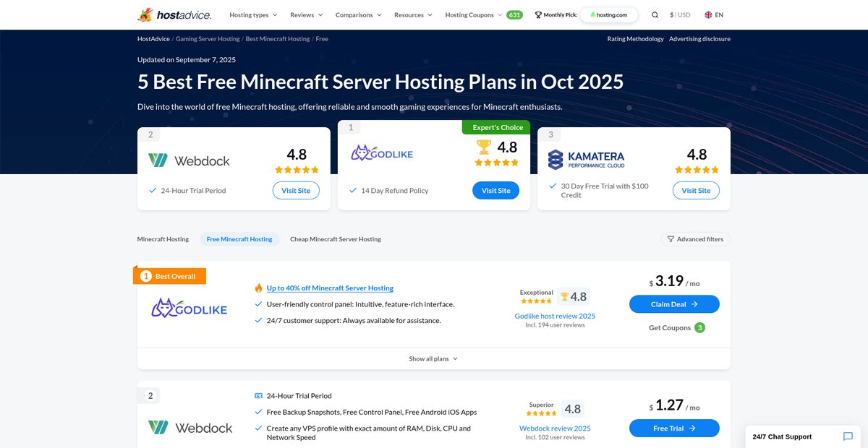The width and height of the screenshot is (868, 448).
Task: Click the star rating under Kamatera 4.8
Action: (697, 170)
